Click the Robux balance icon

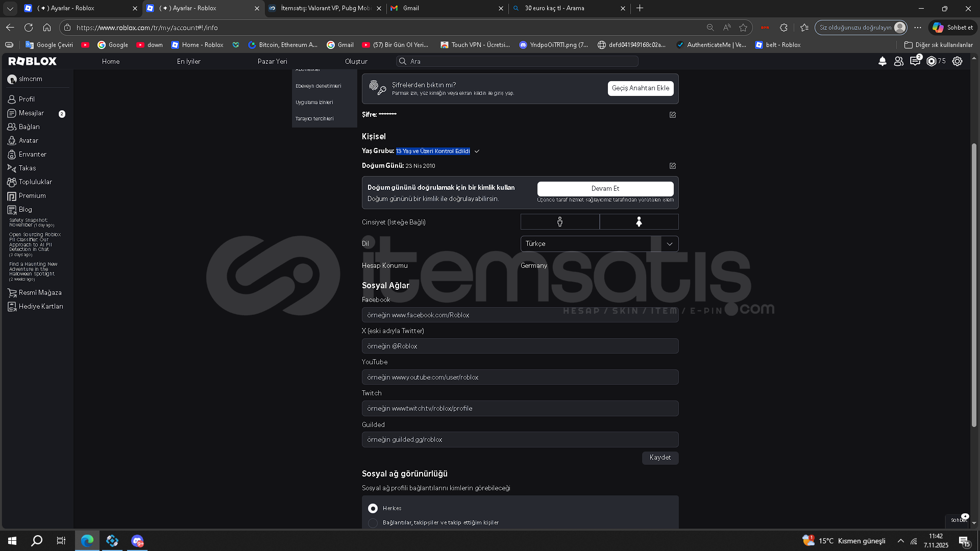click(x=932, y=61)
